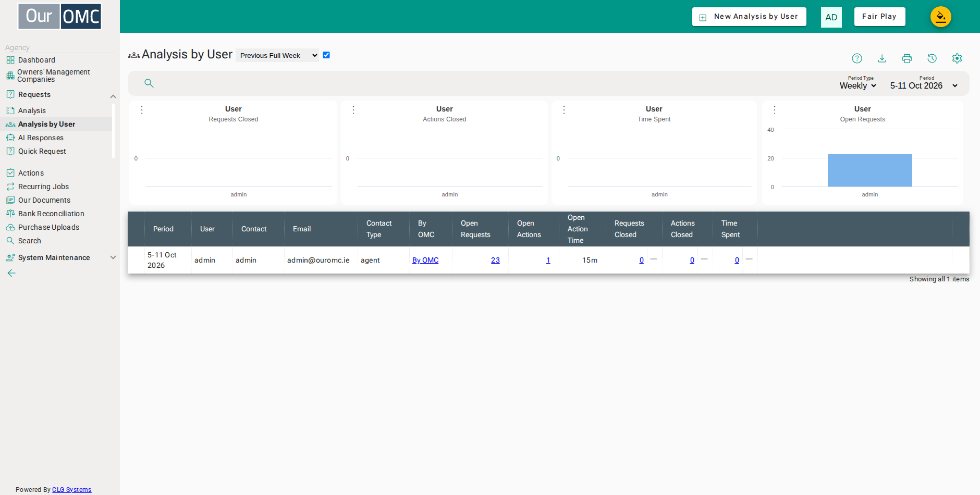Expand the System Maintenance section
Image resolution: width=980 pixels, height=495 pixels.
pos(113,257)
